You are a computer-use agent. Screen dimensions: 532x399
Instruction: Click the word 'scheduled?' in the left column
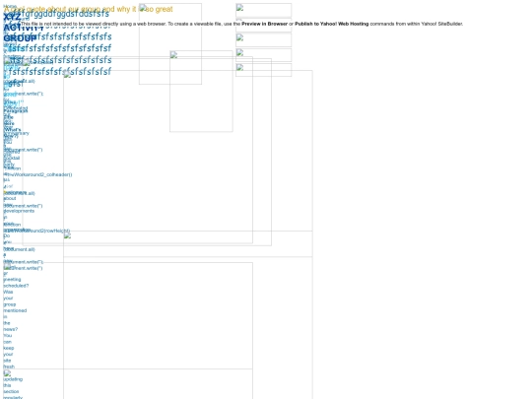click(x=16, y=286)
